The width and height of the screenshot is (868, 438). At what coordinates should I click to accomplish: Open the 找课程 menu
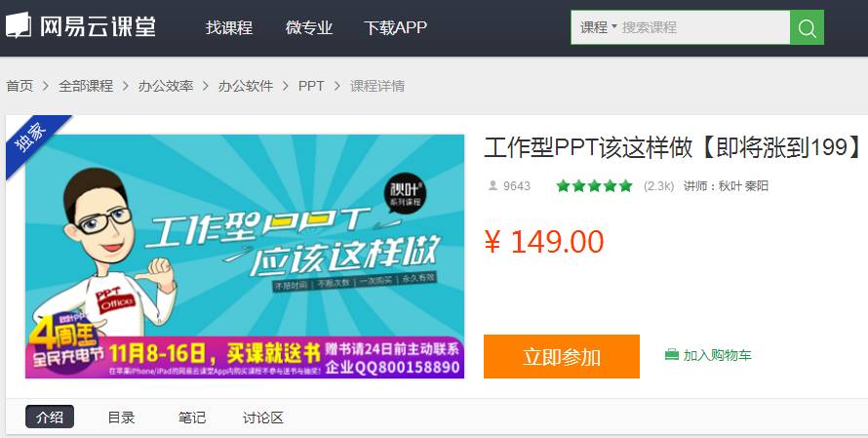click(229, 27)
